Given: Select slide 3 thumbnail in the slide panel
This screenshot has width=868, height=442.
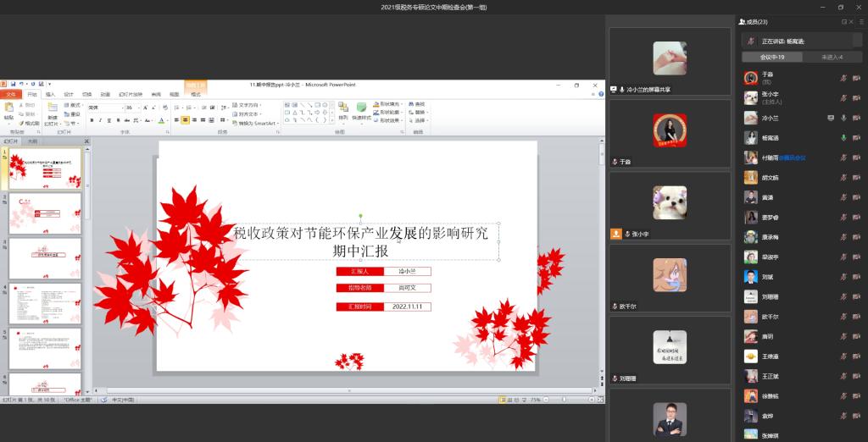Looking at the screenshot, I should pyautogui.click(x=45, y=257).
